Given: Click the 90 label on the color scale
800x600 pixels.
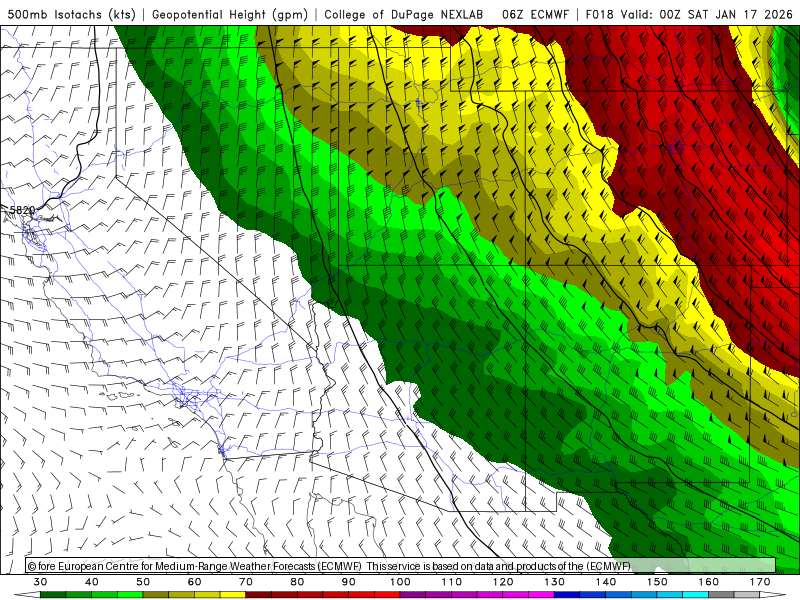Looking at the screenshot, I should [349, 582].
